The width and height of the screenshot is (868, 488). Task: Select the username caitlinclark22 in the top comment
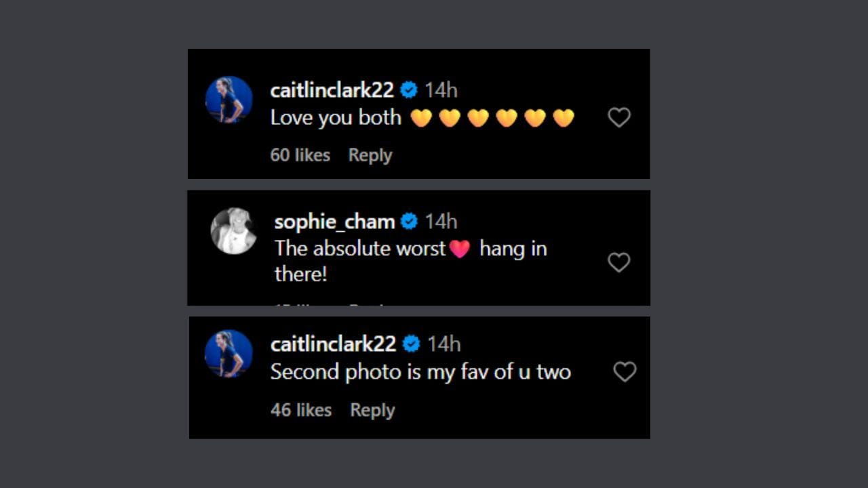pyautogui.click(x=334, y=89)
